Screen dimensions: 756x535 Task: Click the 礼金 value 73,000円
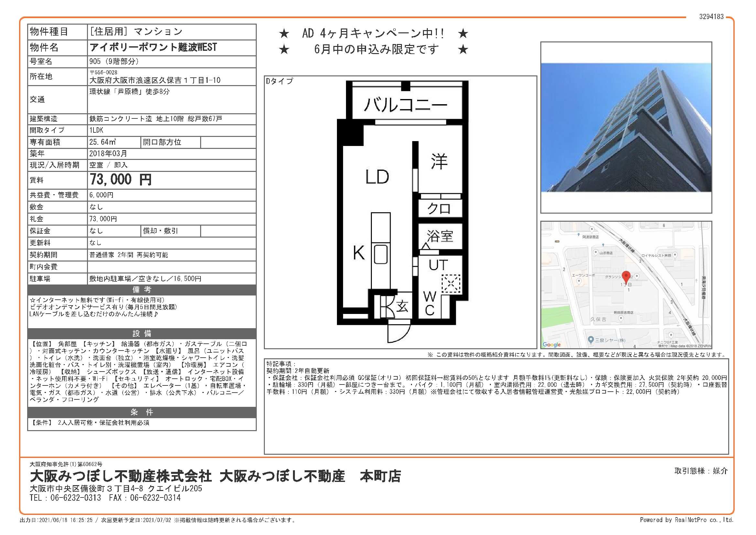click(103, 219)
